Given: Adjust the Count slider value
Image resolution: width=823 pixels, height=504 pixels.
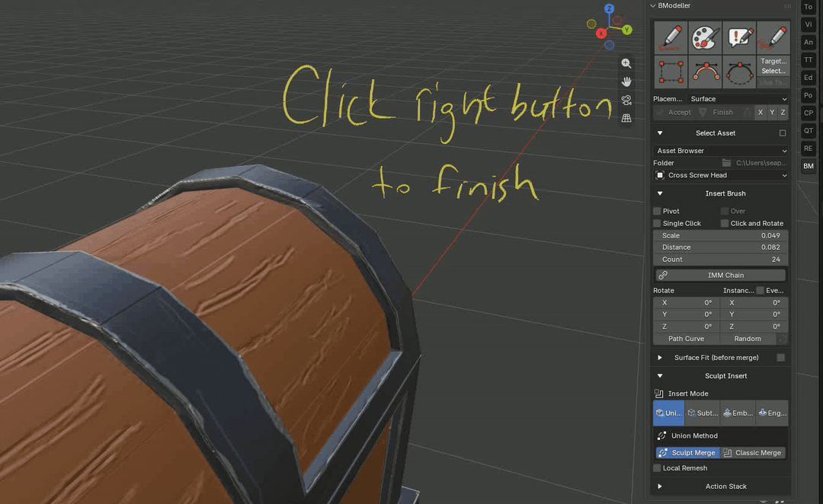Looking at the screenshot, I should (x=720, y=260).
